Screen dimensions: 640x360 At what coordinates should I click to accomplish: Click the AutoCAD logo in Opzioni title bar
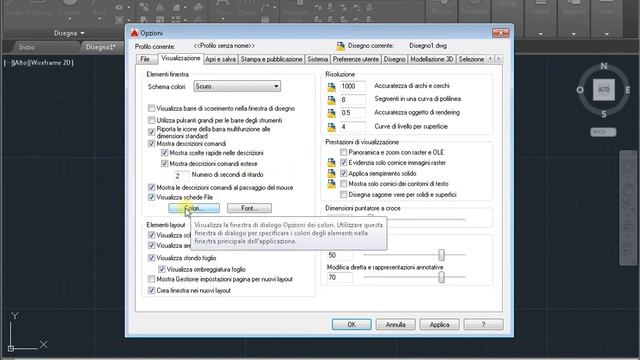[x=135, y=33]
